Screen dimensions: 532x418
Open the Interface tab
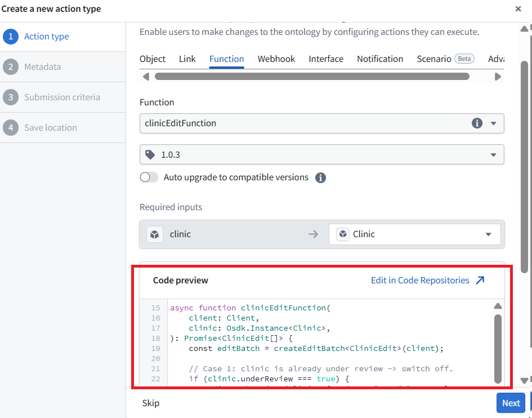click(x=326, y=59)
